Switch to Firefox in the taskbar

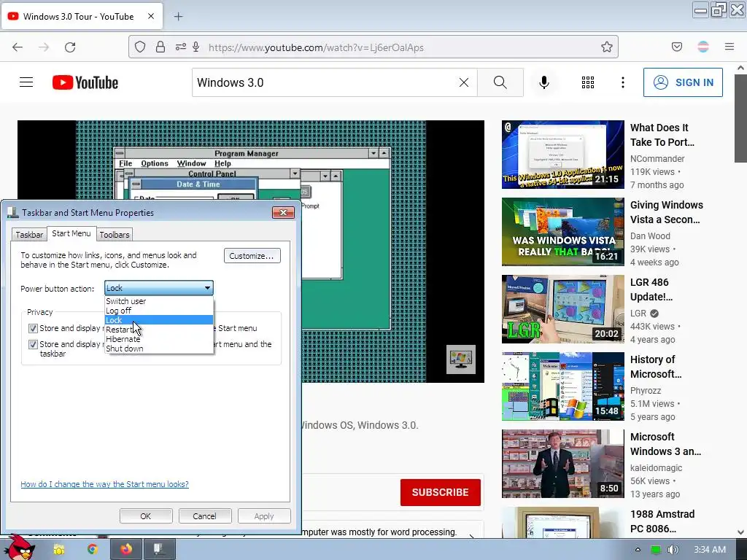126,550
